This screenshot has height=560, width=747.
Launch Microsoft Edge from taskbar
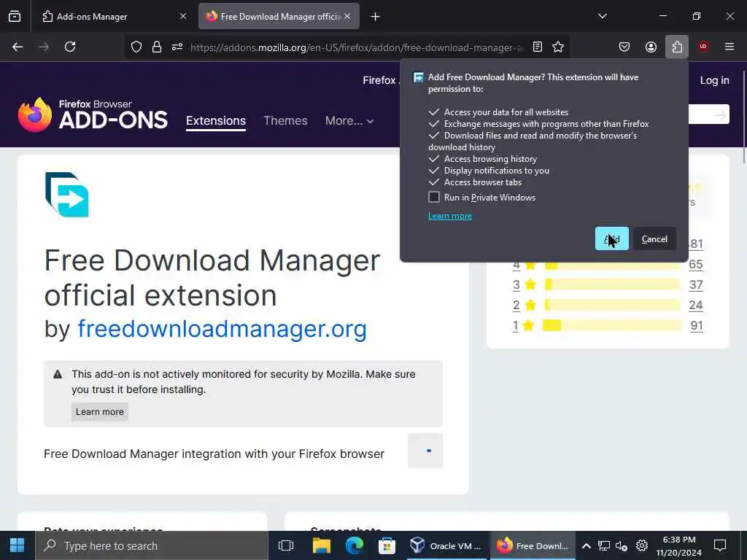tap(354, 545)
